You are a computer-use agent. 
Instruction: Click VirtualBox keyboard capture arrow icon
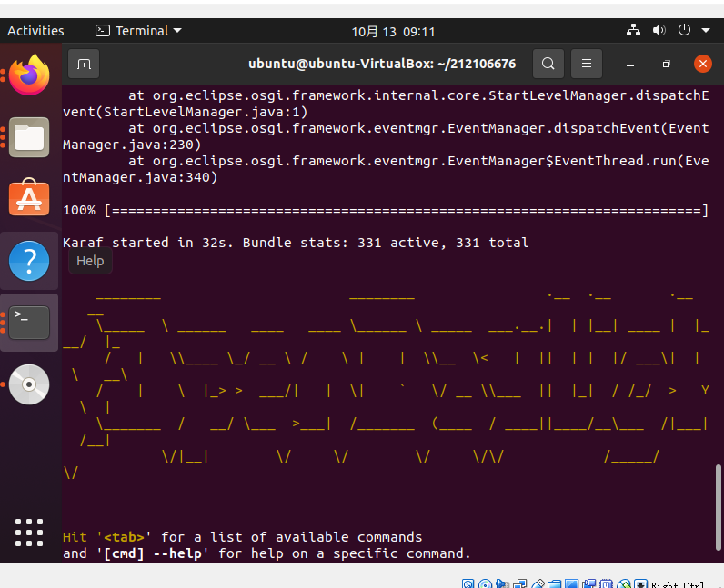pos(641,583)
